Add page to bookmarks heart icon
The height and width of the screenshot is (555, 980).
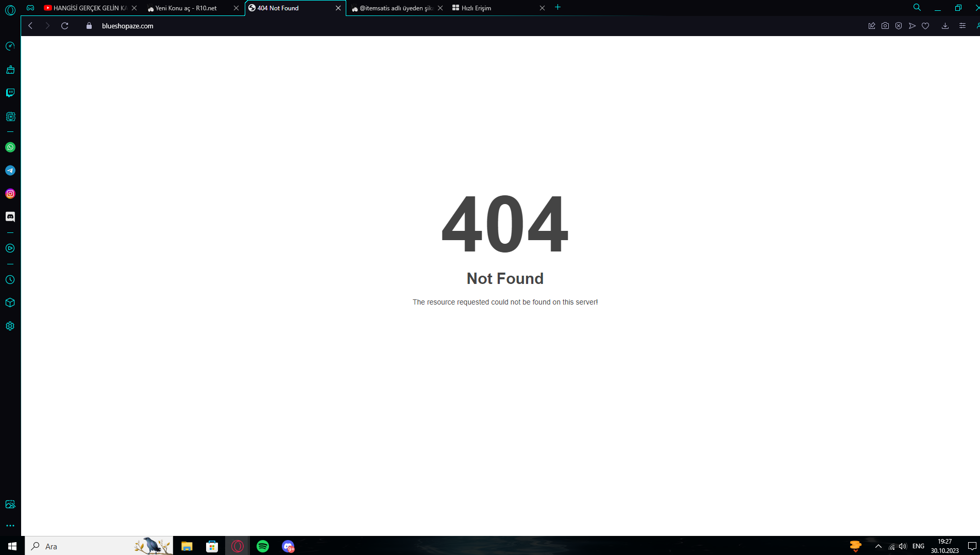[925, 26]
